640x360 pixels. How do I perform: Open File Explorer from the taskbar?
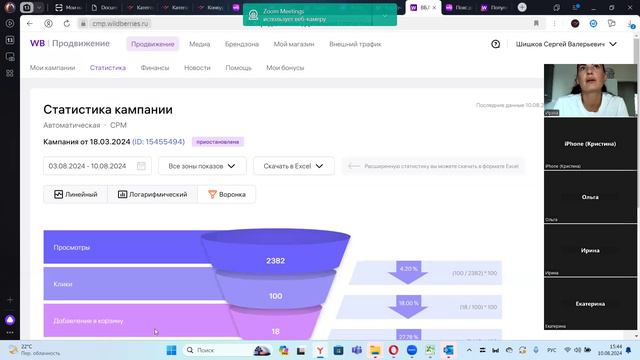tap(375, 350)
